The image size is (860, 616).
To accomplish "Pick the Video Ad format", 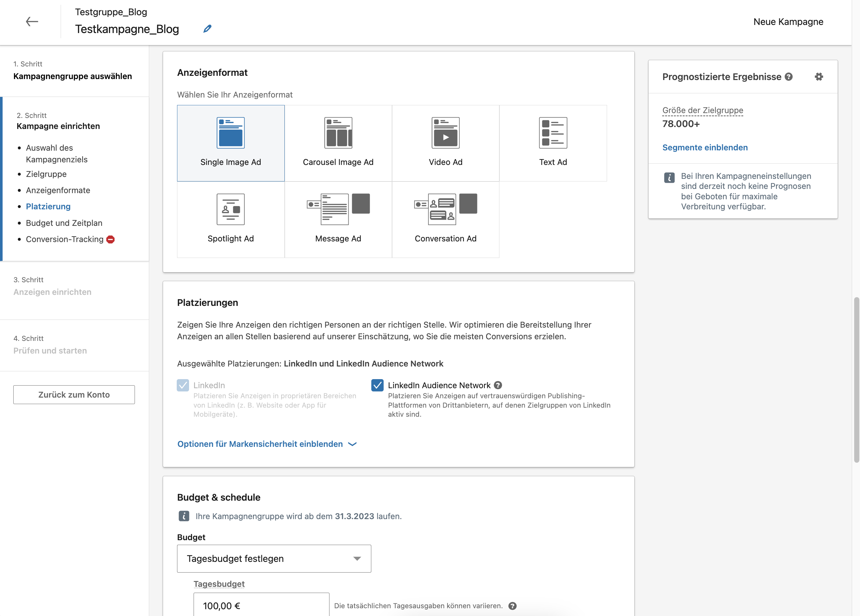I will [x=446, y=143].
